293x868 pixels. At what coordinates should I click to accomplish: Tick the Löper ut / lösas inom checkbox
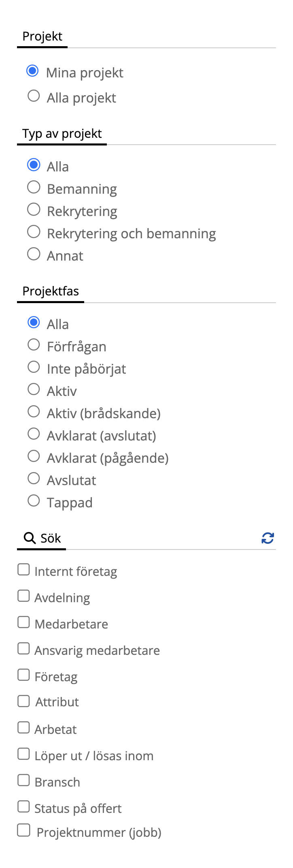click(23, 754)
